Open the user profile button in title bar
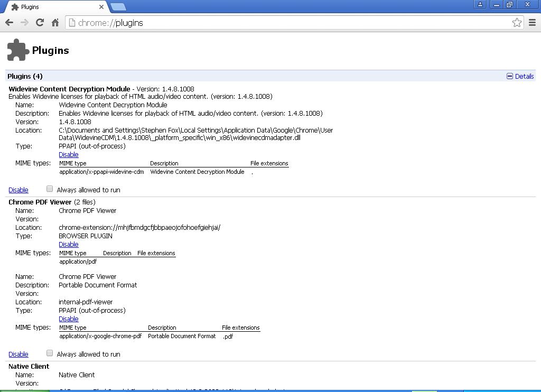Viewport: 541px width, 392px height. point(480,4)
